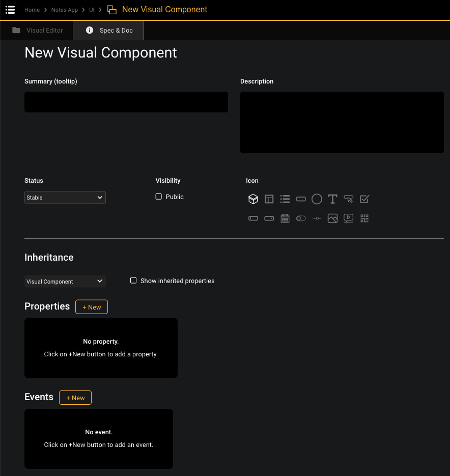This screenshot has height=476, width=450.
Task: Choose the layout panel icon
Action: 269,199
